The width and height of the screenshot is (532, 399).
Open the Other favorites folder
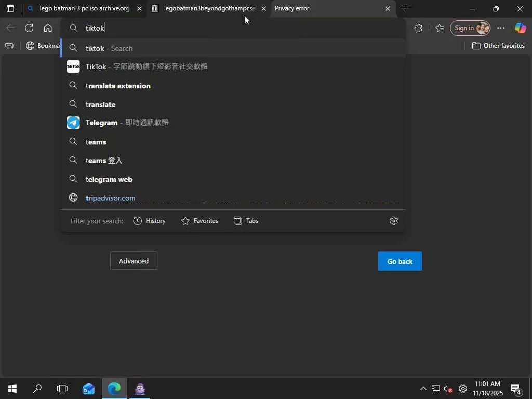coord(498,46)
